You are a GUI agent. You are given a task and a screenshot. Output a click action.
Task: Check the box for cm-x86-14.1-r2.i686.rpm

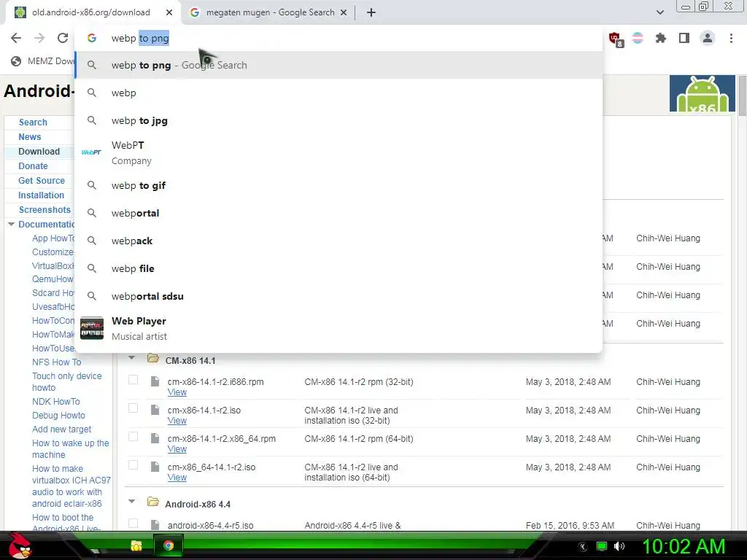click(133, 380)
